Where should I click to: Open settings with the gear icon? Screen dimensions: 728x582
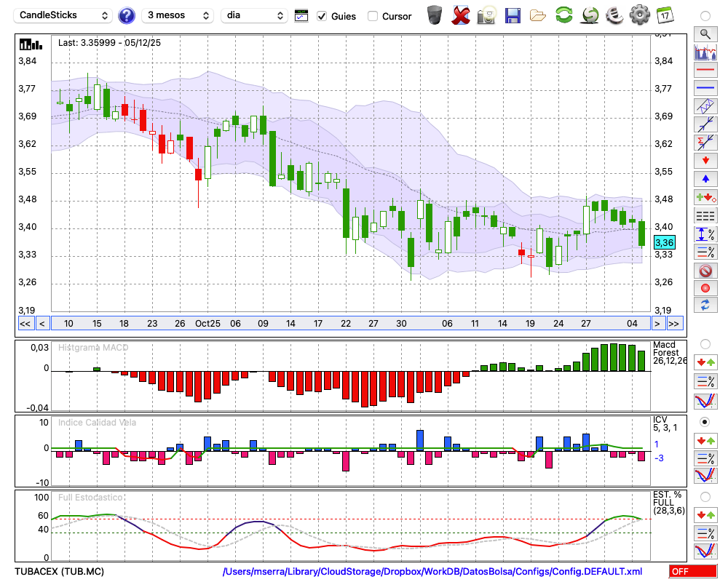(x=639, y=15)
